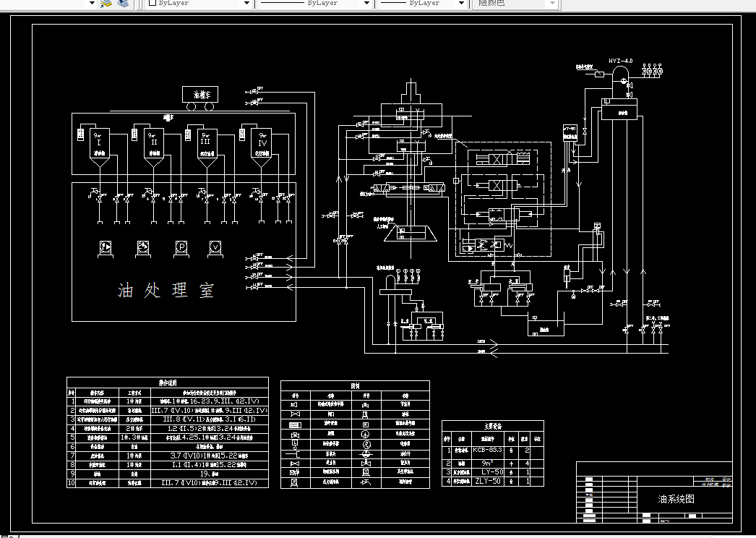This screenshot has height=538, width=756.
Task: Select the P symbol in oil room
Action: (181, 247)
